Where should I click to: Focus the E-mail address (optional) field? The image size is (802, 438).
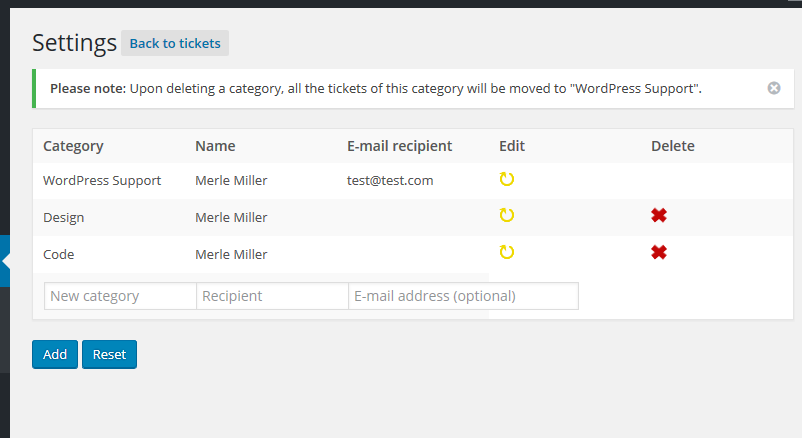pos(463,296)
